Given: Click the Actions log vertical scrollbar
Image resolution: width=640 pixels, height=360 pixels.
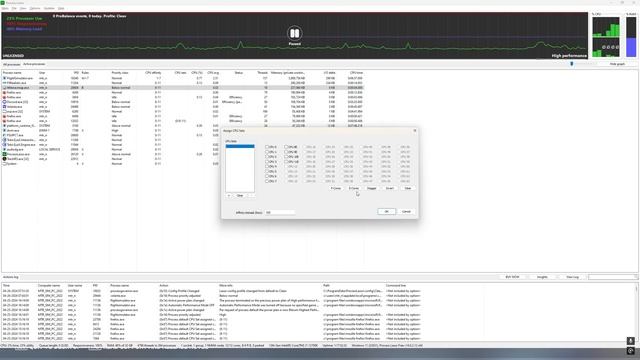Looking at the screenshot, I should pos(636,312).
